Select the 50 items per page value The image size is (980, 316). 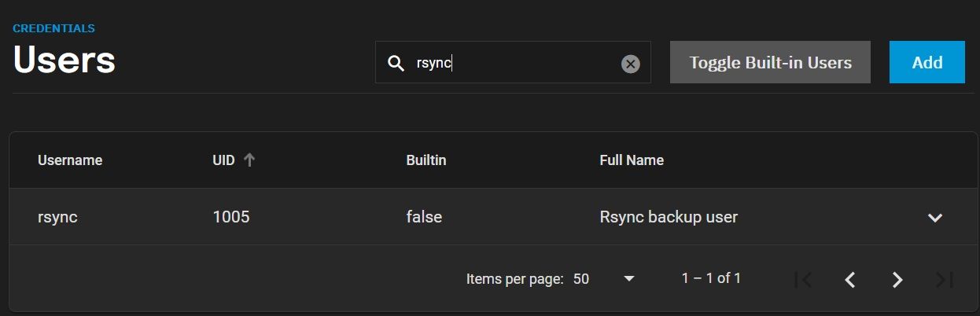point(581,278)
